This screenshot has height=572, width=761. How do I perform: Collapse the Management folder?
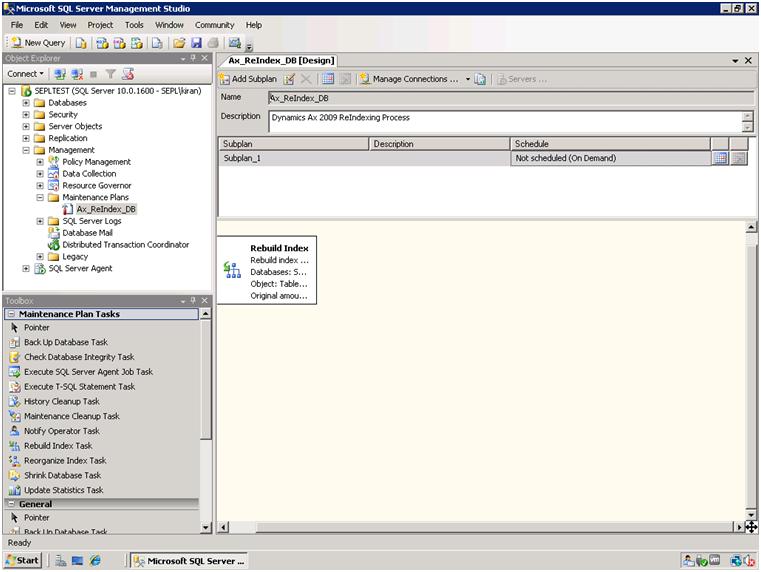point(26,150)
